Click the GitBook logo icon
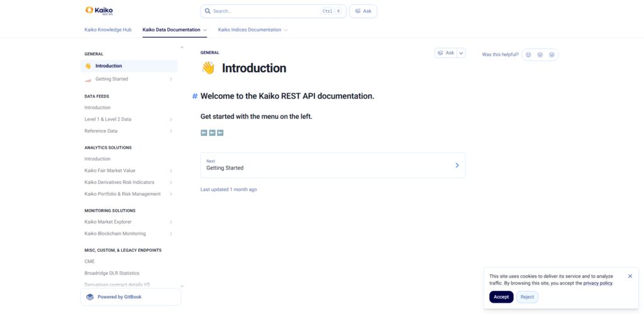The image size is (644, 314). click(x=90, y=297)
